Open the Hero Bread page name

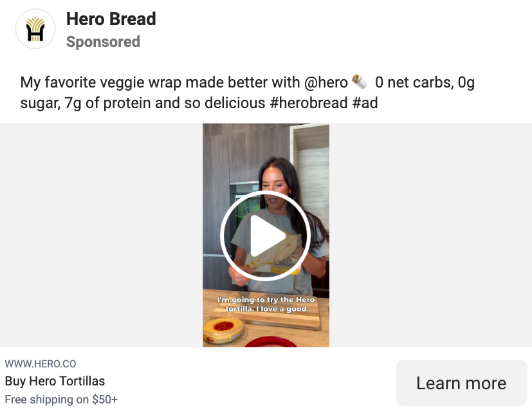[x=111, y=19]
